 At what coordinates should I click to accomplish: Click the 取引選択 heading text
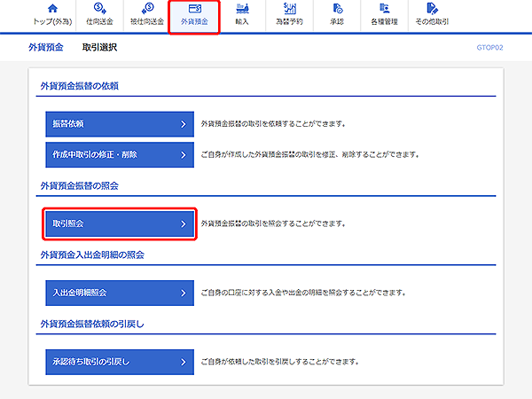[99, 47]
